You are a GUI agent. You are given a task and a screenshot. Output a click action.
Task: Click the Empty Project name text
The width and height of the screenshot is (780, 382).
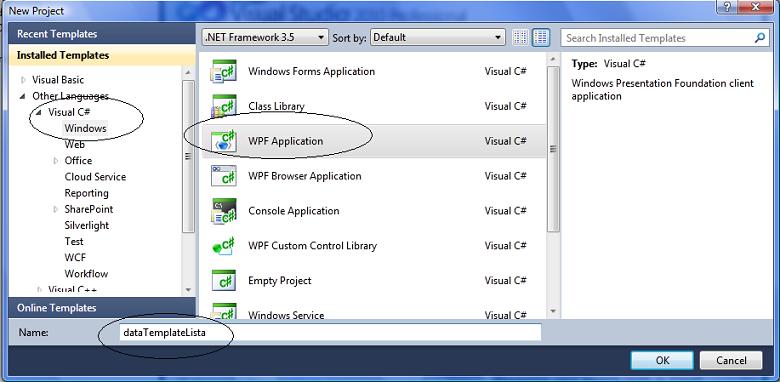(280, 281)
